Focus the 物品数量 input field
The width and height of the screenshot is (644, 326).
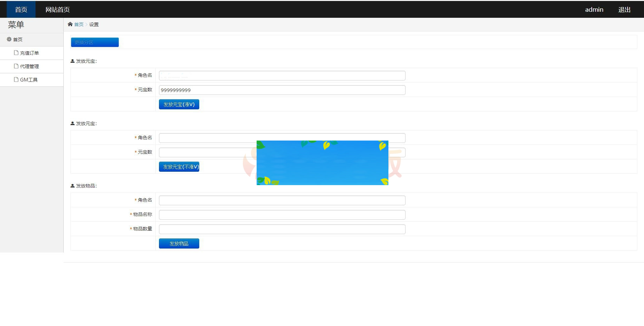pyautogui.click(x=282, y=229)
